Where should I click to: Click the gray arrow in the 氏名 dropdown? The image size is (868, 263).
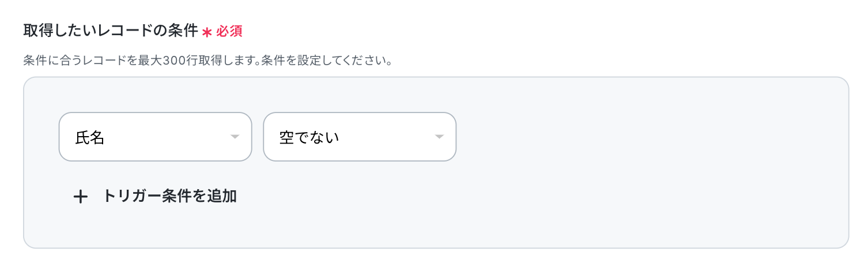[x=235, y=137]
